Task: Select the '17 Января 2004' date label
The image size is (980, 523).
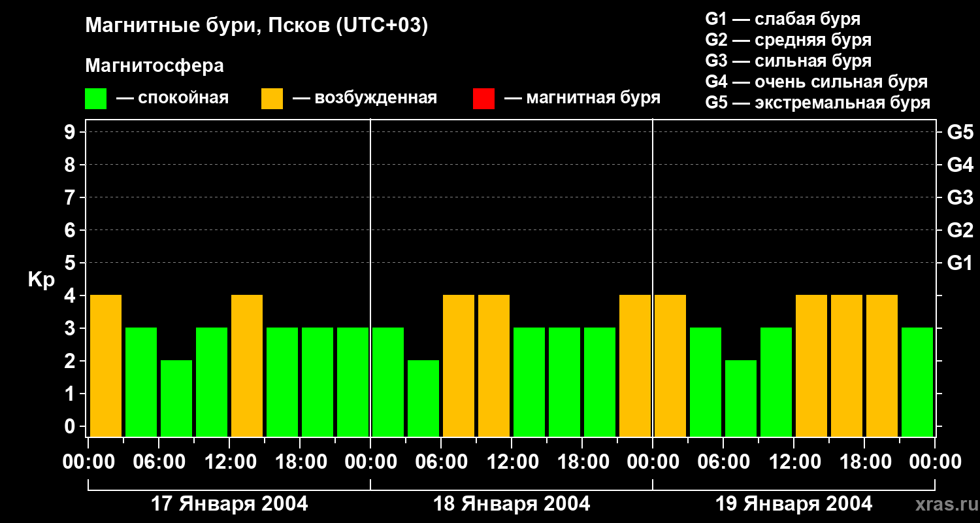Action: 229,504
